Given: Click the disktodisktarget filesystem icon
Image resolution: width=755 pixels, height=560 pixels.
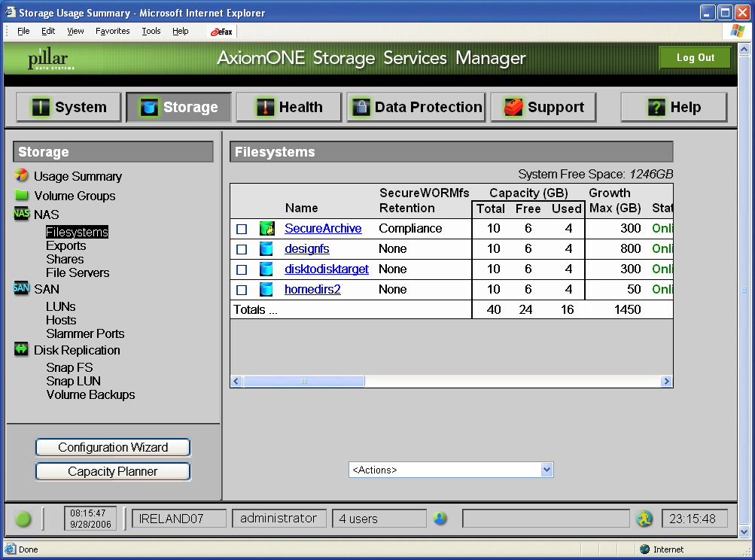Looking at the screenshot, I should (x=266, y=269).
